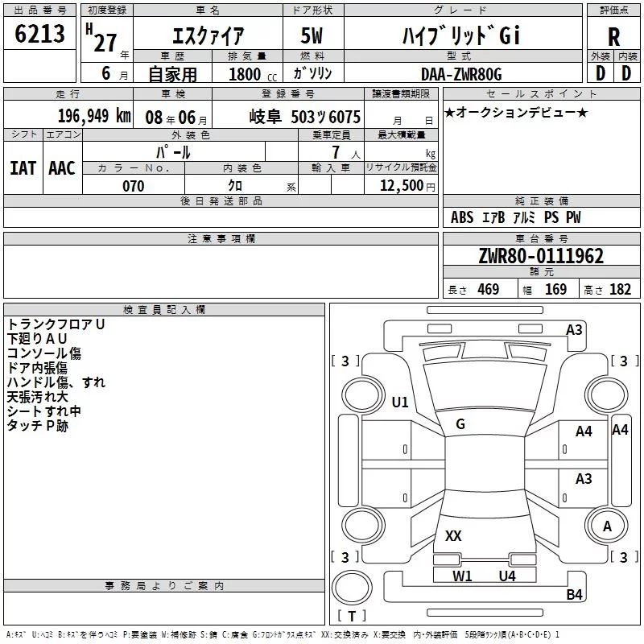This screenshot has width=644, height=644.
Task: Click the A3 mark on right rear door
Action: pyautogui.click(x=583, y=478)
